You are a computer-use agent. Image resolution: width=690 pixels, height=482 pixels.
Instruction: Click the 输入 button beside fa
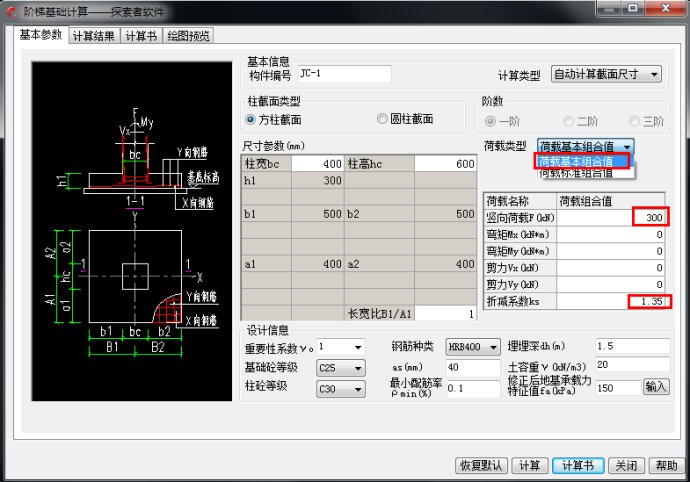[x=656, y=387]
